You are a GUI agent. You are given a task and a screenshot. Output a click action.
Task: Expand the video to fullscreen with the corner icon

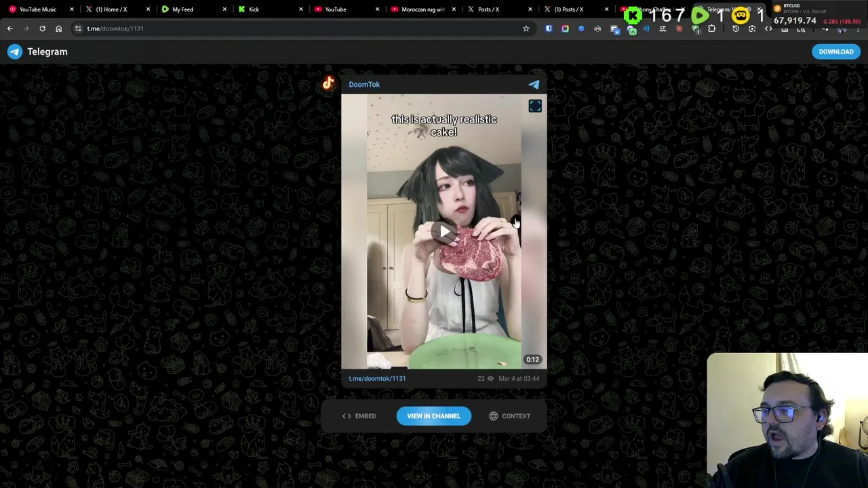pyautogui.click(x=535, y=106)
